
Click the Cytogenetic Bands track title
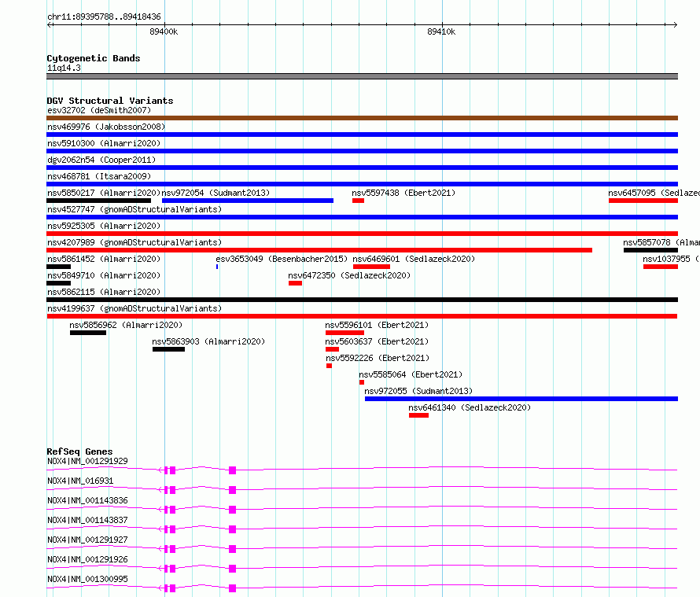(x=94, y=58)
